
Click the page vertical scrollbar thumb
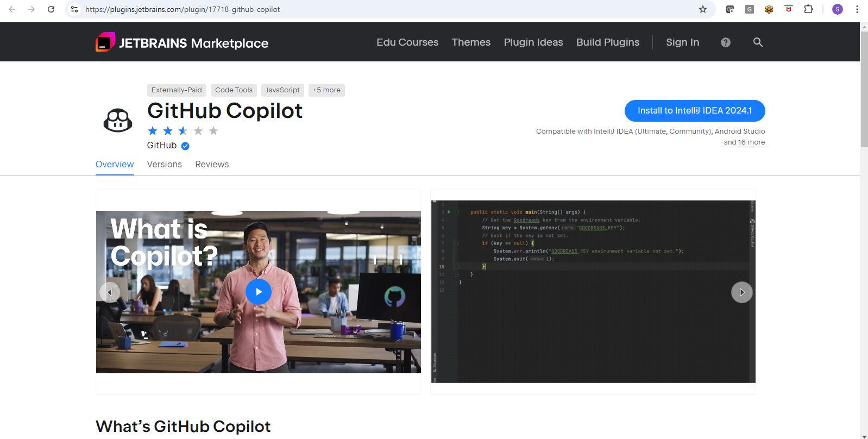[864, 90]
